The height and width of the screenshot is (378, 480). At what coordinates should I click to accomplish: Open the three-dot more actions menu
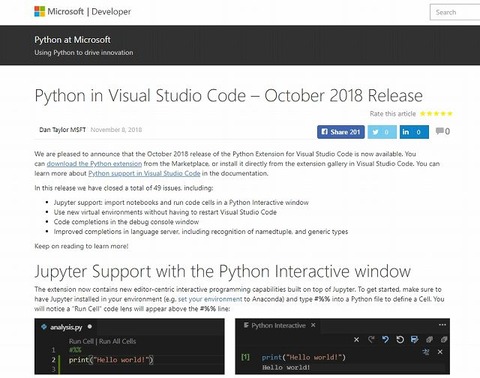pyautogui.click(x=442, y=325)
